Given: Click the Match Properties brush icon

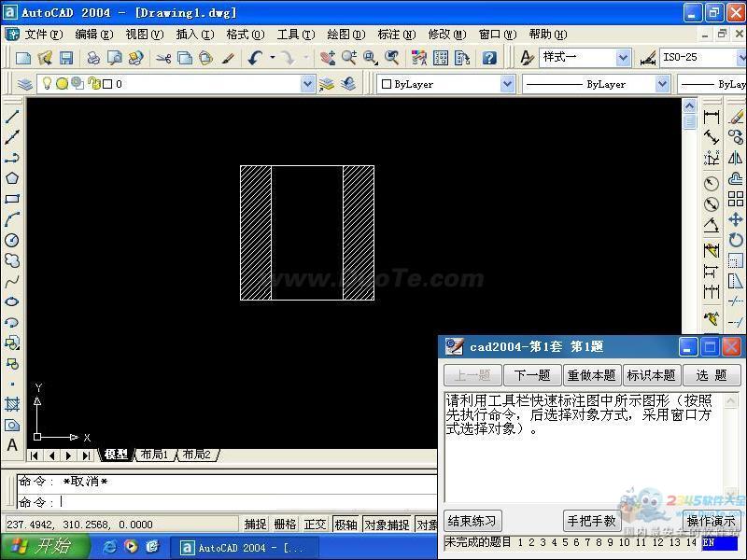Looking at the screenshot, I should [228, 58].
